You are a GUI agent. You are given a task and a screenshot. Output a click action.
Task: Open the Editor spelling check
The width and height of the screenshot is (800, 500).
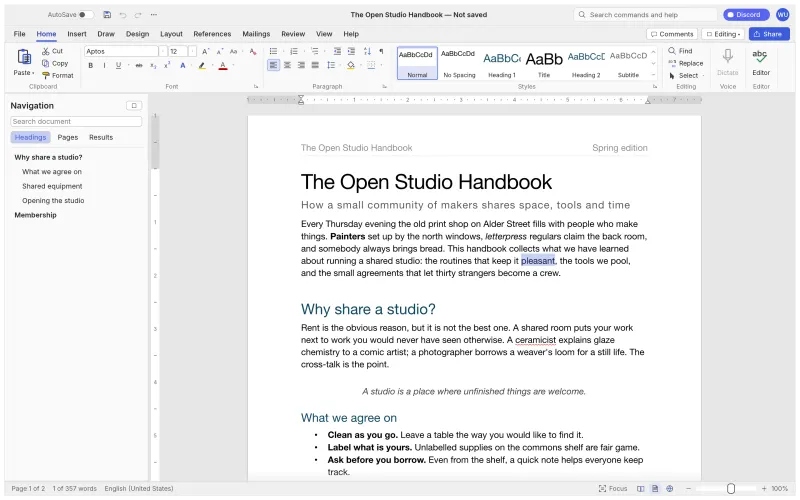760,62
